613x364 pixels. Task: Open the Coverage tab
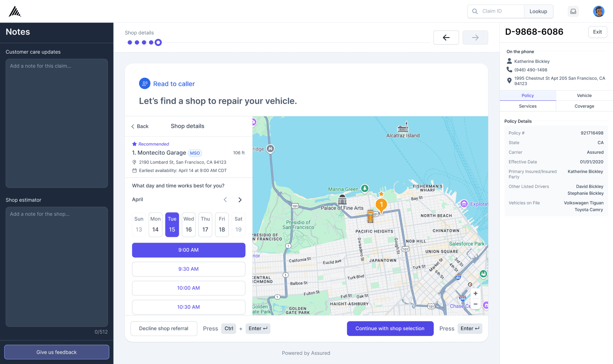(x=584, y=106)
